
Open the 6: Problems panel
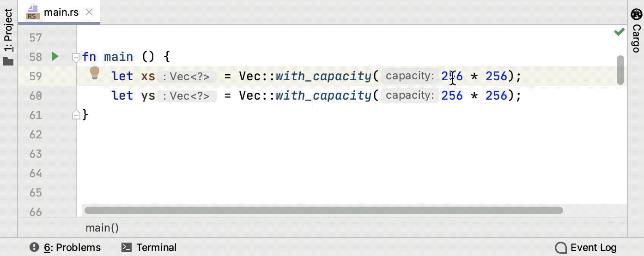[x=65, y=248]
